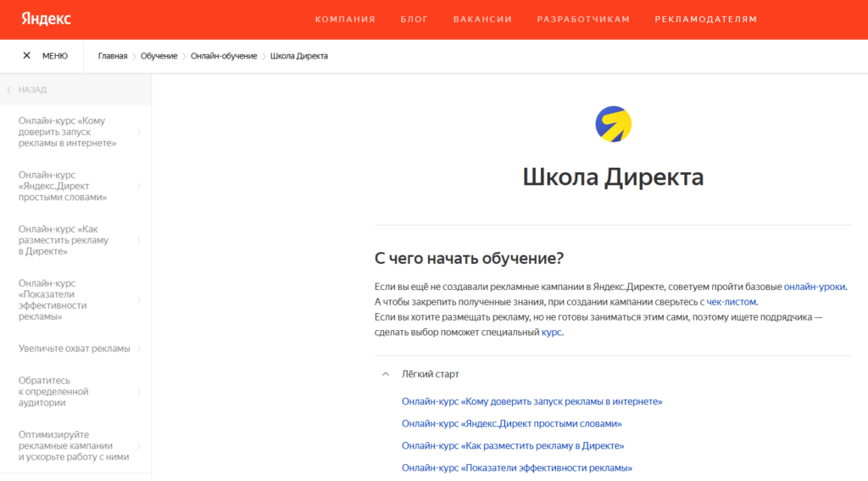The width and height of the screenshot is (868, 481).
Task: Expand the chevron for «Кому доверить запуск» sidebar item
Action: (139, 131)
